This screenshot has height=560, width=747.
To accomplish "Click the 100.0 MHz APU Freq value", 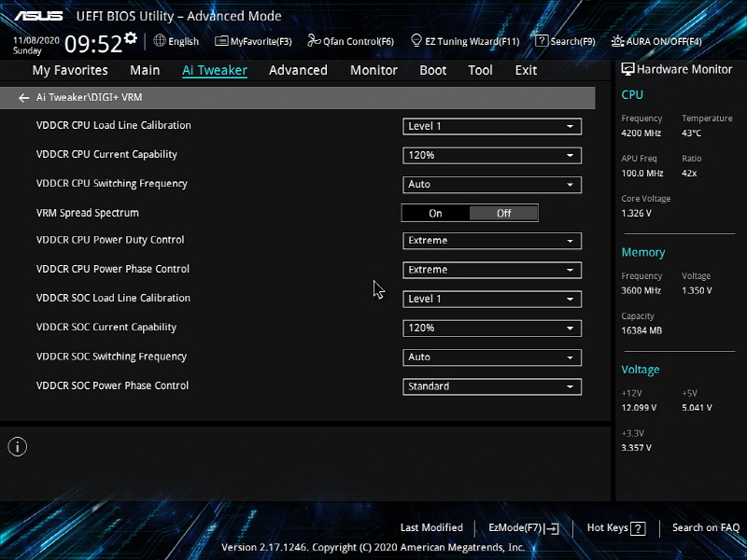I will coord(642,174).
